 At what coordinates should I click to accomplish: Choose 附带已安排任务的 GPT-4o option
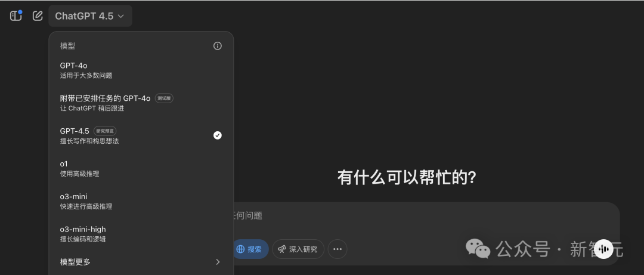coord(141,103)
